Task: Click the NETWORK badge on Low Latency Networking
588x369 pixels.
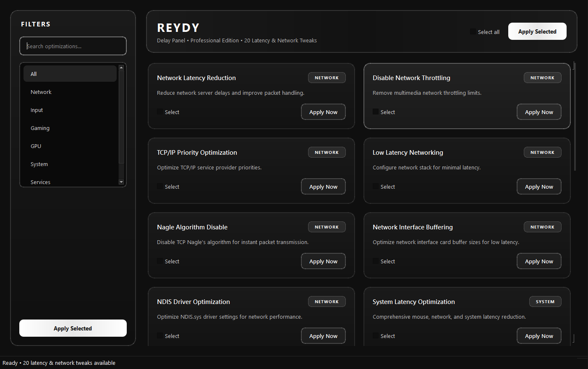Action: (x=542, y=152)
